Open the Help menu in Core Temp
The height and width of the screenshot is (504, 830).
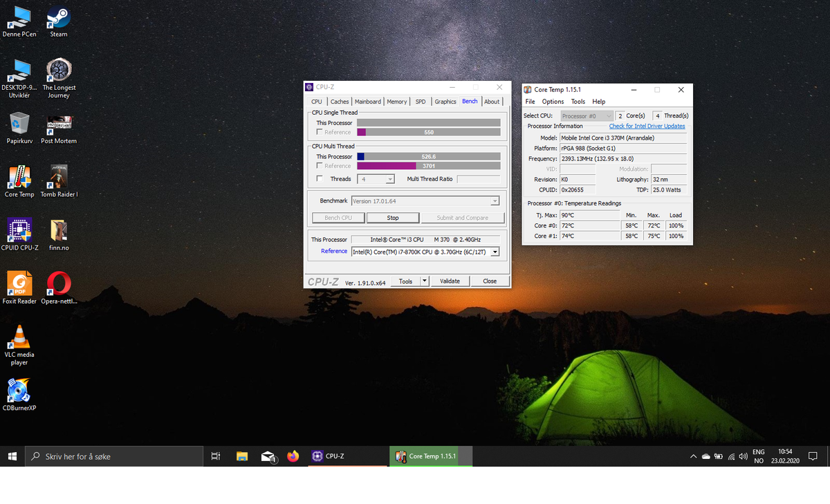tap(599, 102)
